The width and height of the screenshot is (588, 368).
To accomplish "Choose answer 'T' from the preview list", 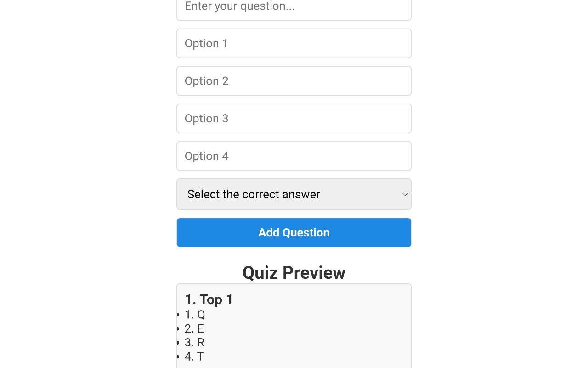I will coord(194,356).
